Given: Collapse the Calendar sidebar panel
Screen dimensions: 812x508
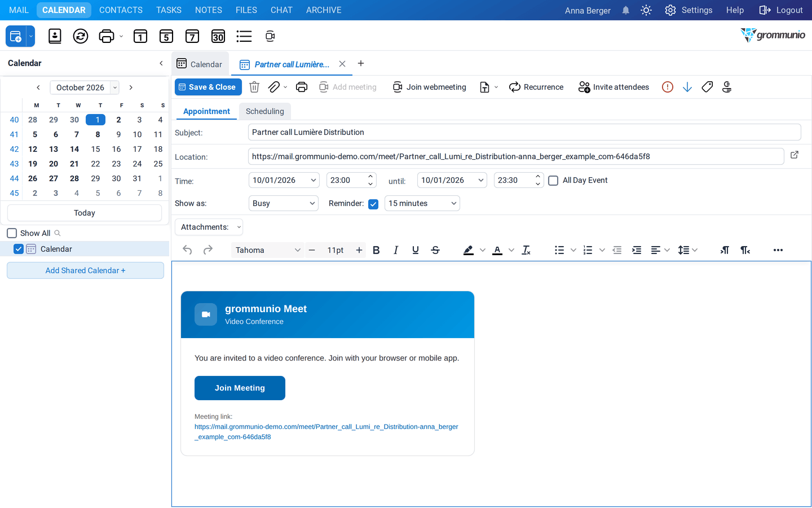Looking at the screenshot, I should click(161, 63).
